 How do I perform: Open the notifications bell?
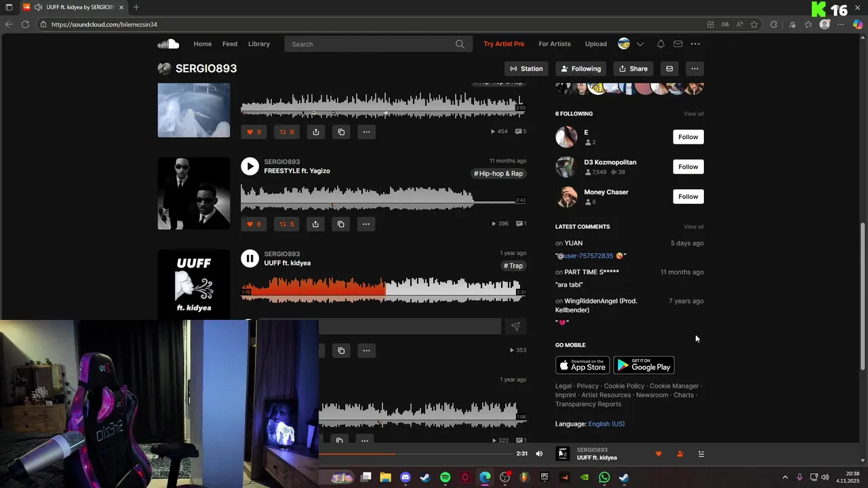660,44
